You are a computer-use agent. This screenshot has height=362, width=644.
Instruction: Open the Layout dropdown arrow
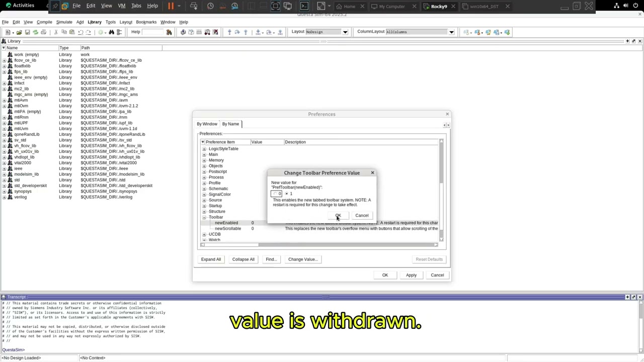[345, 32]
